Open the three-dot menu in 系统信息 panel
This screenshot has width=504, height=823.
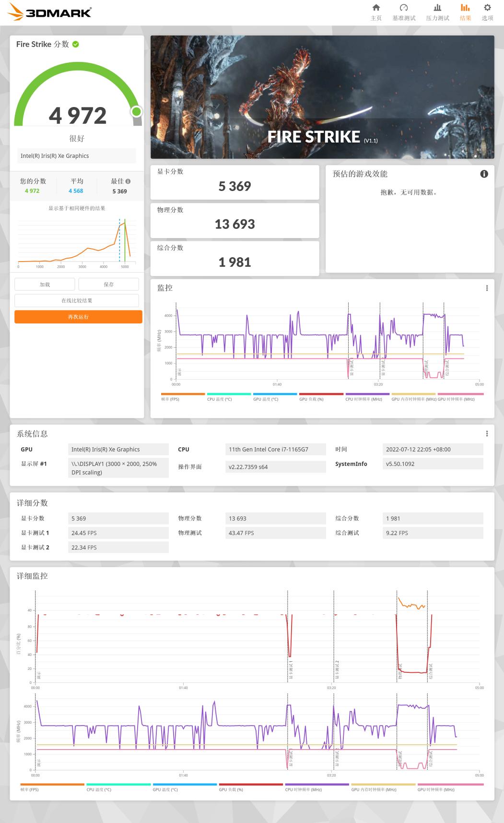tap(487, 434)
